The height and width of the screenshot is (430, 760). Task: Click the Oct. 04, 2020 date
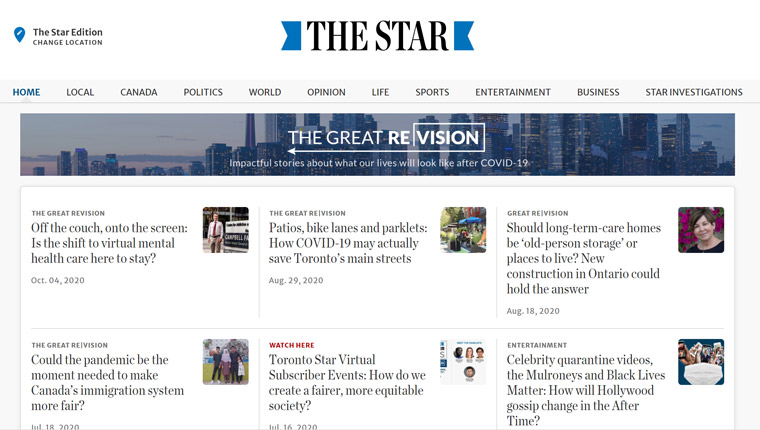pyautogui.click(x=58, y=280)
